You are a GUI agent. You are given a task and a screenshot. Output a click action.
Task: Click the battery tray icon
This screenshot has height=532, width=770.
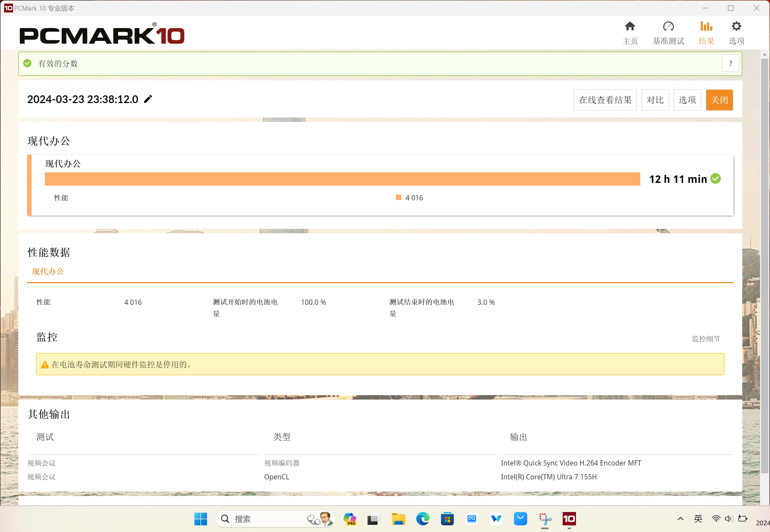click(742, 519)
